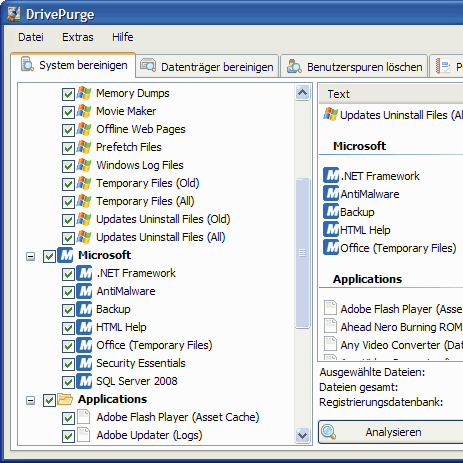The width and height of the screenshot is (463, 463).
Task: Click Any Video Converter entry in right list
Action: [x=401, y=345]
